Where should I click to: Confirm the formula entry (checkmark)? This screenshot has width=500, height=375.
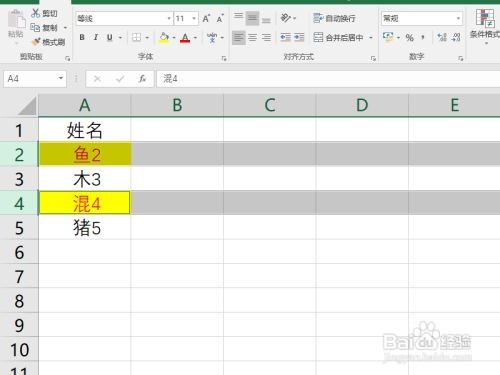[120, 79]
